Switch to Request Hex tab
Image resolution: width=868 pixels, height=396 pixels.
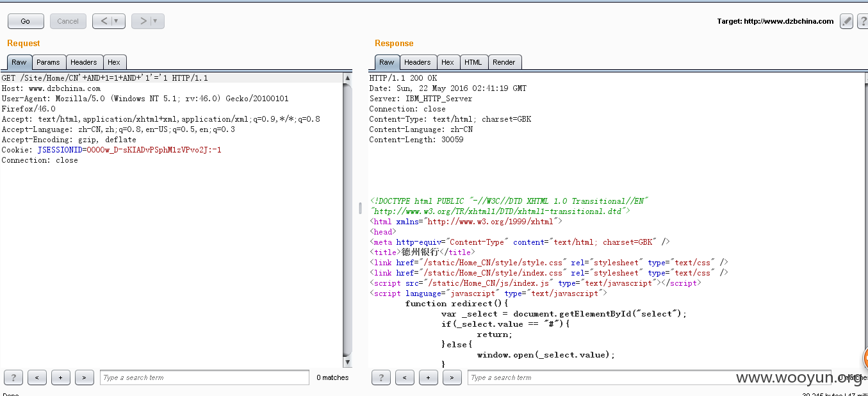pyautogui.click(x=114, y=62)
